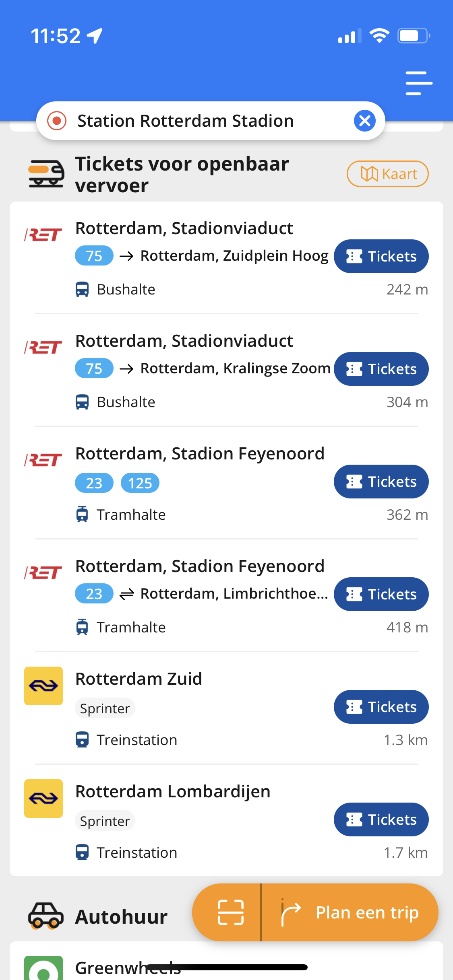Image resolution: width=453 pixels, height=980 pixels.
Task: Tap the public transport train header icon
Action: point(46,174)
